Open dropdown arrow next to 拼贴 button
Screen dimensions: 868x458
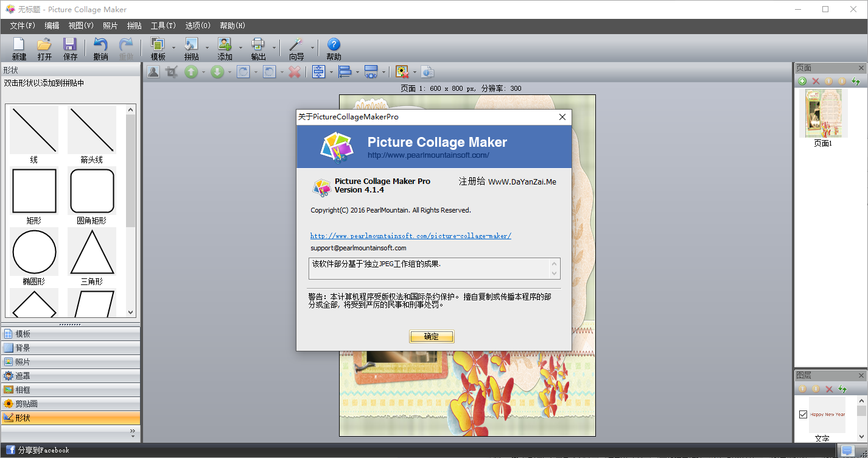coord(207,48)
